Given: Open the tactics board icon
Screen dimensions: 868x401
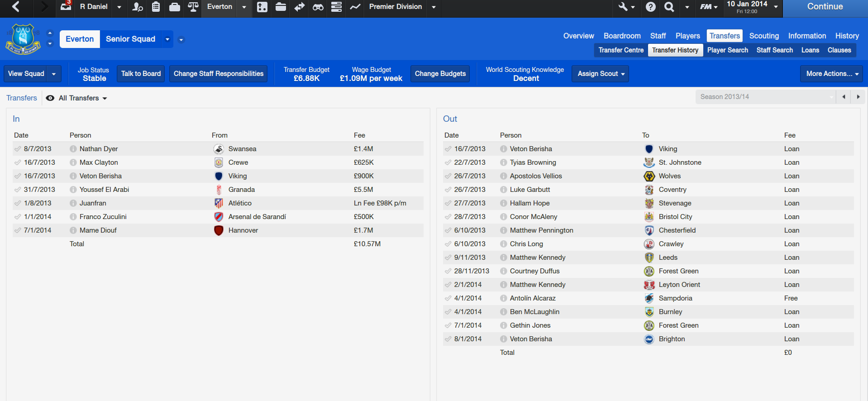Looking at the screenshot, I should pos(262,7).
